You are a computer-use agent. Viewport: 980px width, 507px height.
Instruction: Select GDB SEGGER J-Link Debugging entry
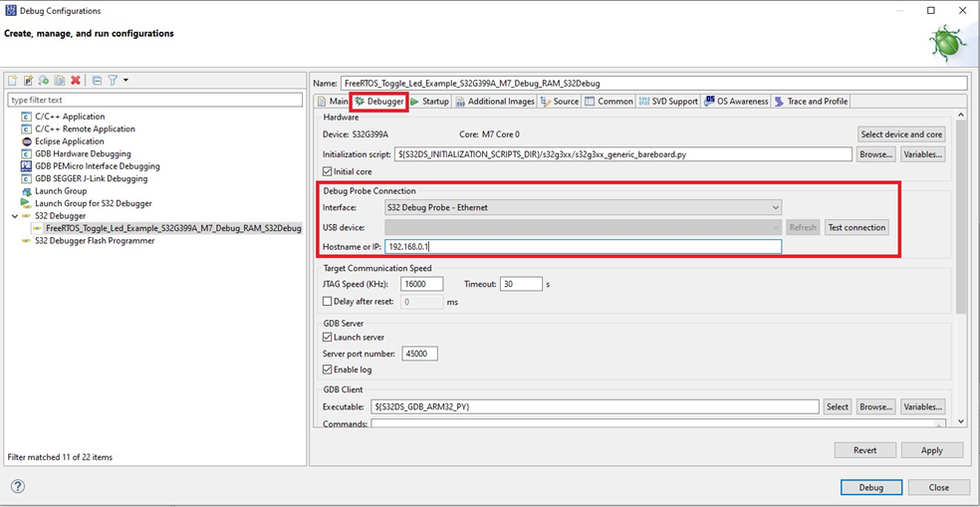[x=91, y=178]
